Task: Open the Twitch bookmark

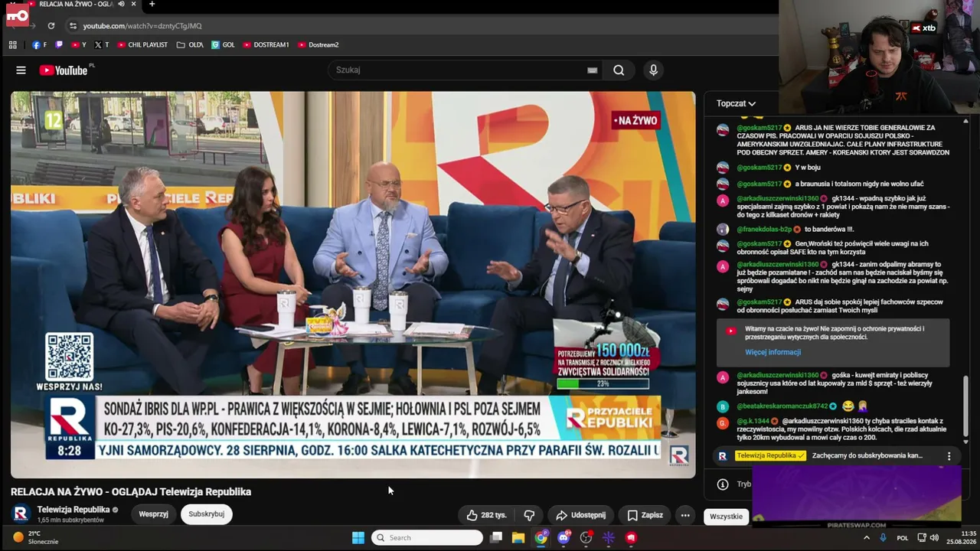Action: point(60,45)
